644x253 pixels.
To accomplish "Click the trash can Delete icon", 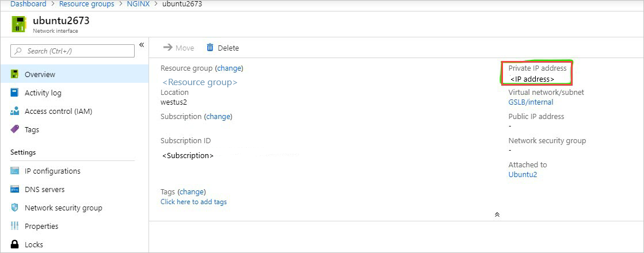I will pyautogui.click(x=210, y=48).
